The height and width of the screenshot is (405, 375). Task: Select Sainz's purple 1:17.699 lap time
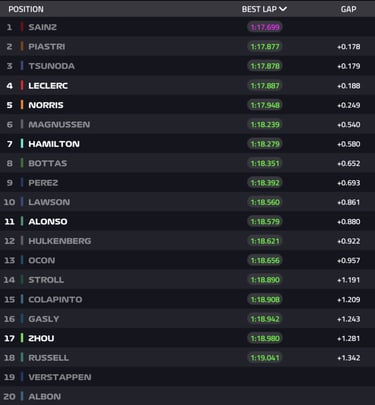265,27
